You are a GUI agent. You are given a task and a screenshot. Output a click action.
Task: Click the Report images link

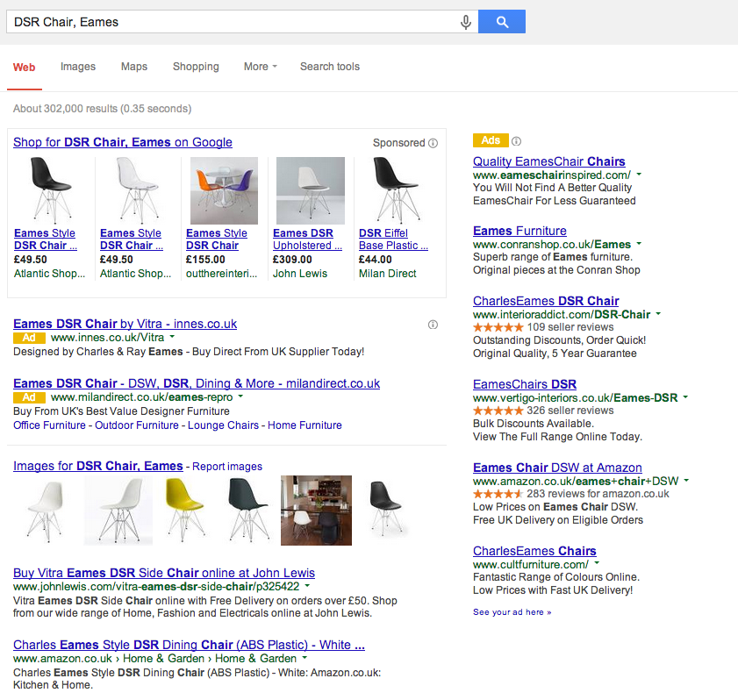click(227, 467)
